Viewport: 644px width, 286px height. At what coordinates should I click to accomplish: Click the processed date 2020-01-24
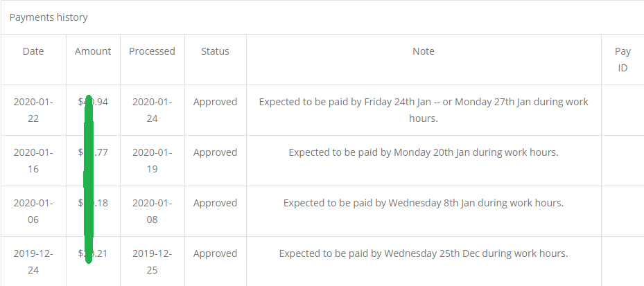point(152,110)
